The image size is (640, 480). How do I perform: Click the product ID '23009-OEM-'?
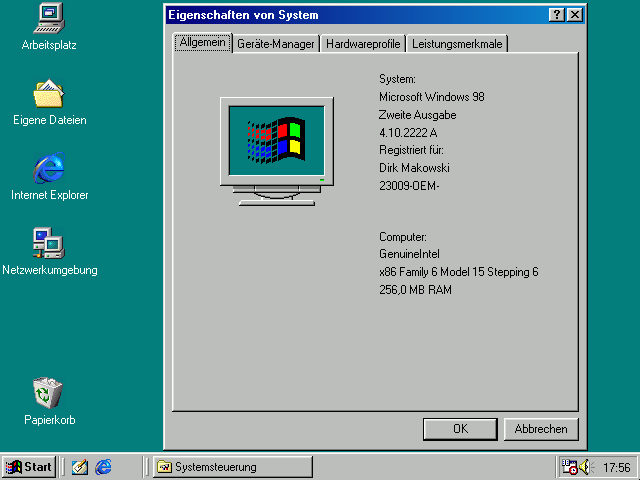click(x=409, y=186)
